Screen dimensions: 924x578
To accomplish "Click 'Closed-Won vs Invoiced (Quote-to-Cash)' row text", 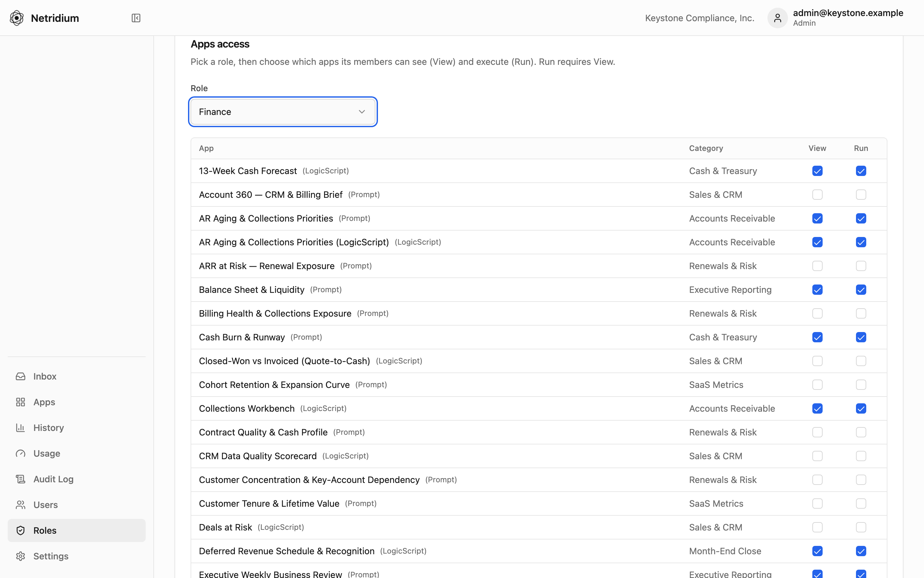I will (285, 361).
